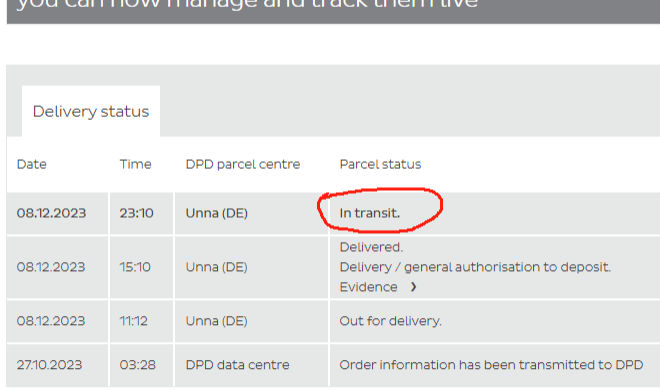
Task: Click the Date column header
Action: pos(32,164)
